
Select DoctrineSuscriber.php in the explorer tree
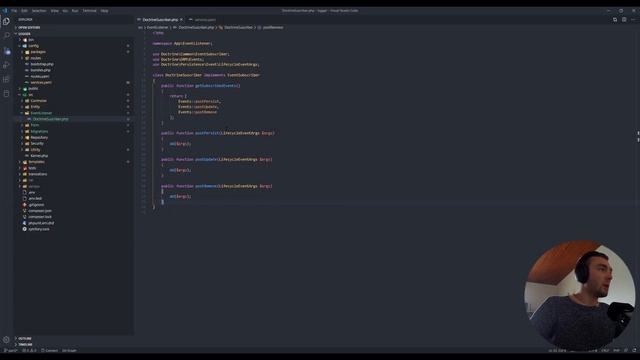pyautogui.click(x=50, y=119)
